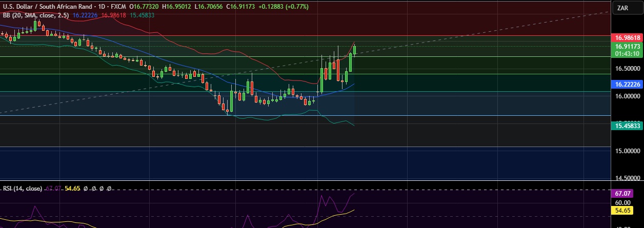Click the 01:43:10 bar countdown timer
This screenshot has height=228, width=644.
pyautogui.click(x=627, y=53)
